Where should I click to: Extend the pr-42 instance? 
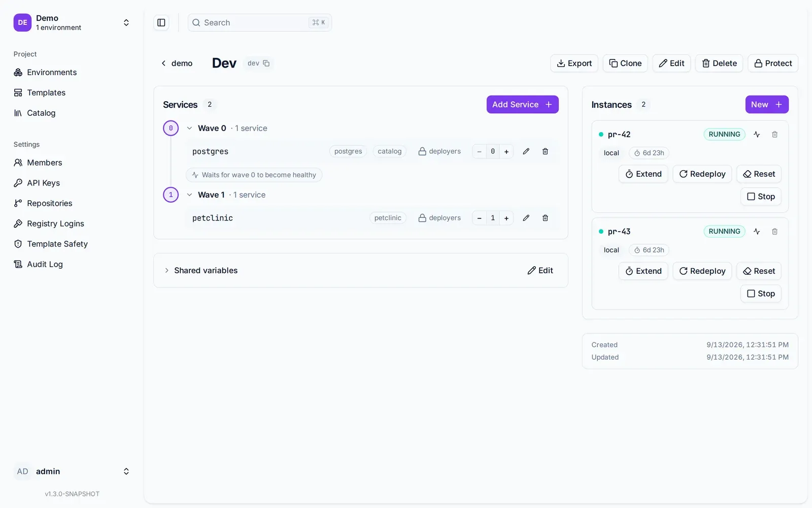644,174
